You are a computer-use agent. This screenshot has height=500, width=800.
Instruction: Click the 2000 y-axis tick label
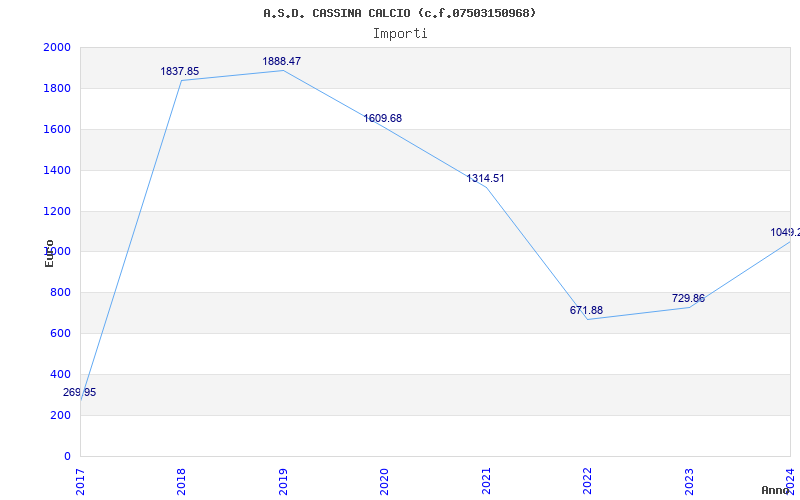pyautogui.click(x=57, y=47)
